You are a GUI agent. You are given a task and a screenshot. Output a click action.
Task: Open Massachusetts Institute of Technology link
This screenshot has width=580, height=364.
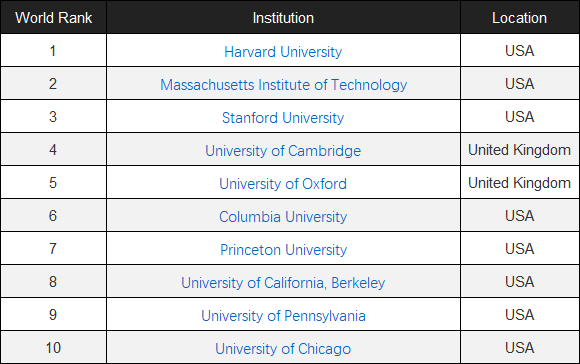283,85
